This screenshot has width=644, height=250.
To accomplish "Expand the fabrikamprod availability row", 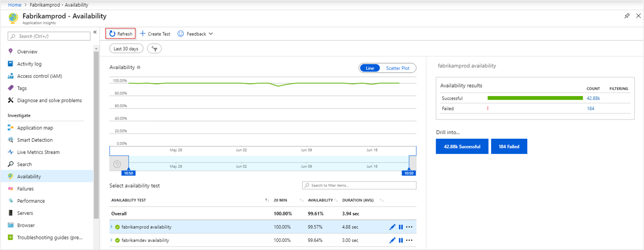I will pos(111,227).
